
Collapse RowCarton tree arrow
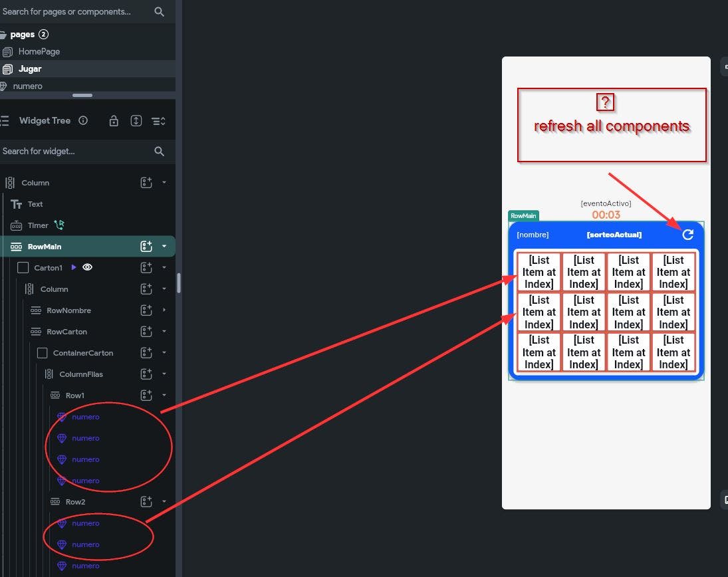(x=164, y=332)
